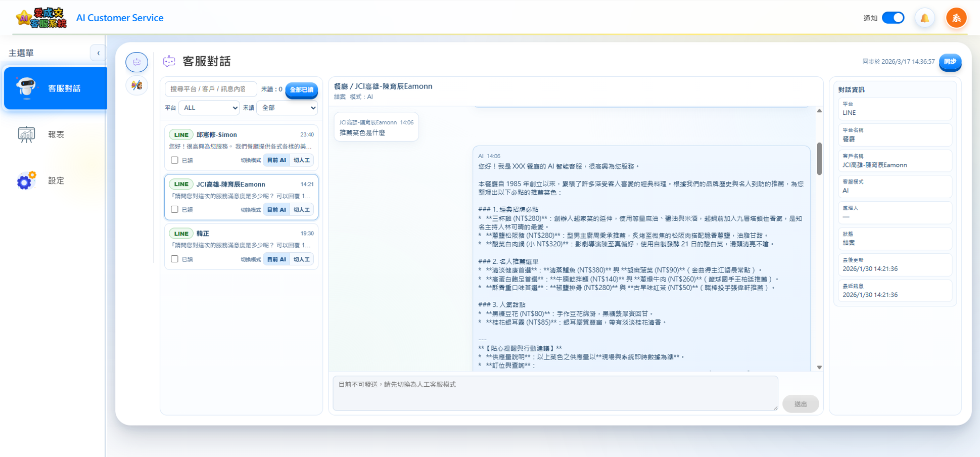Open the 平台 ALL dropdown
This screenshot has height=457, width=980.
click(x=209, y=108)
